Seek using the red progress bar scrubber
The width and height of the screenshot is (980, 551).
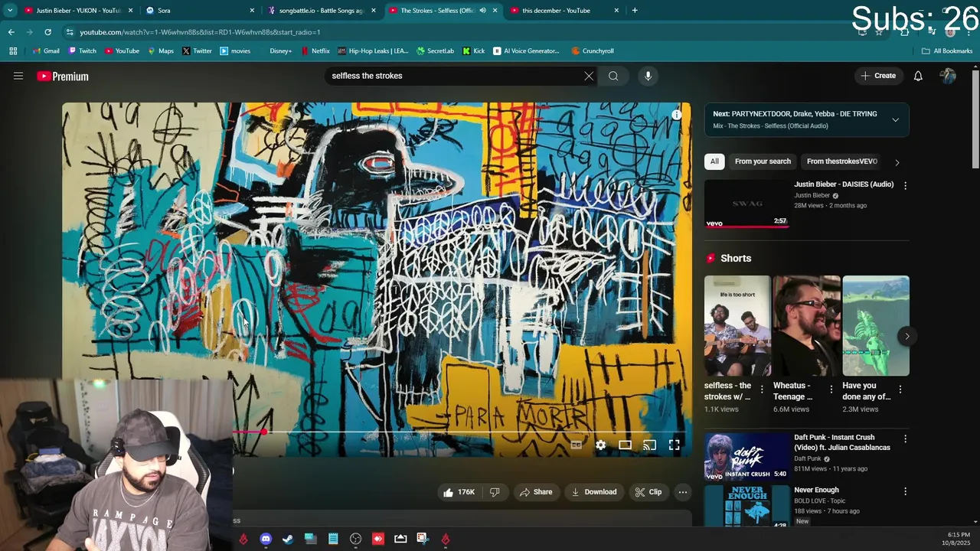263,432
